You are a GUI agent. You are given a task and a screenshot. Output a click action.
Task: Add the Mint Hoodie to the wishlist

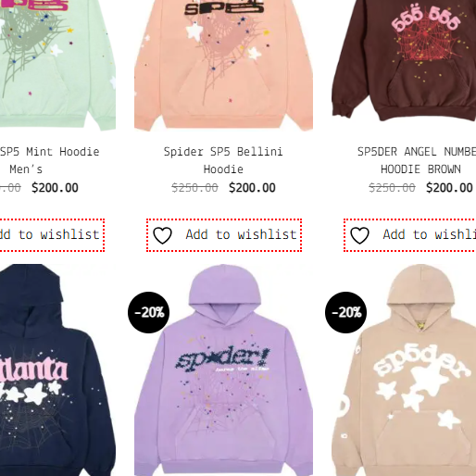click(x=51, y=235)
